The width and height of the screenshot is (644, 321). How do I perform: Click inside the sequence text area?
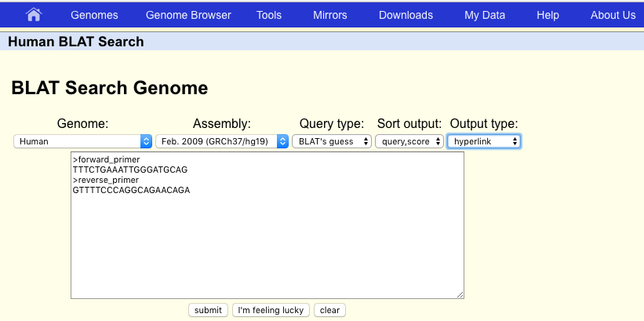pos(267,225)
